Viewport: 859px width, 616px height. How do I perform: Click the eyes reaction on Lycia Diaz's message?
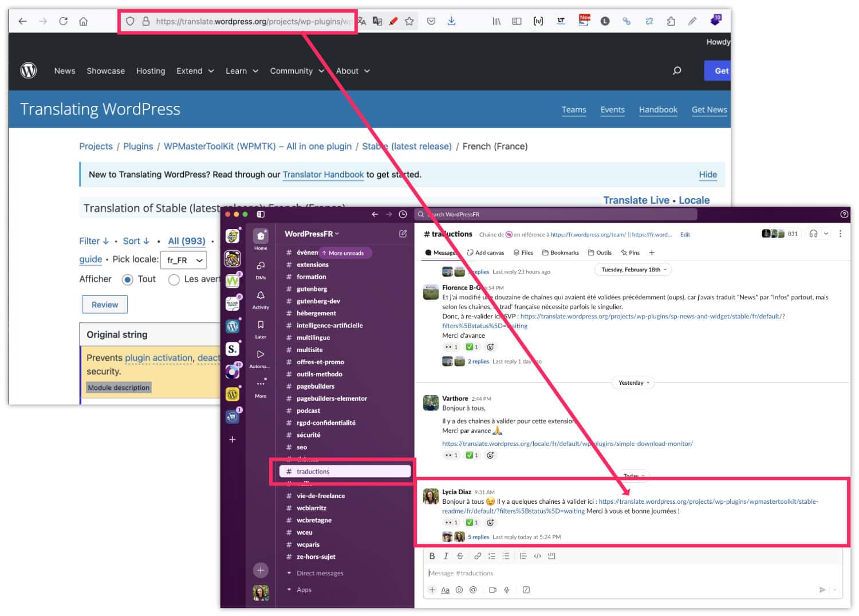tap(451, 522)
